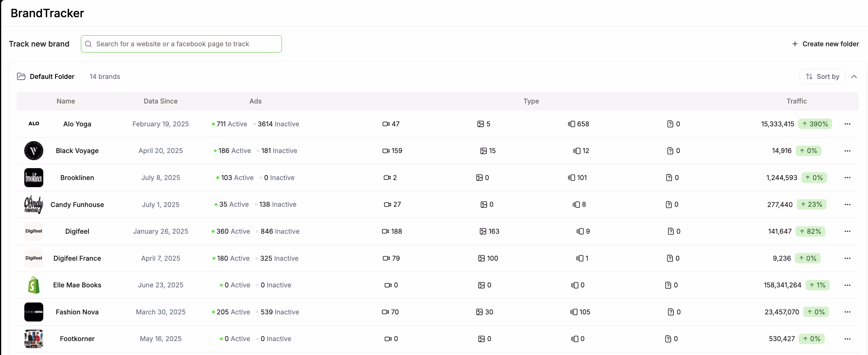Click the Candy Funhouse brand logo
The image size is (868, 355).
34,204
